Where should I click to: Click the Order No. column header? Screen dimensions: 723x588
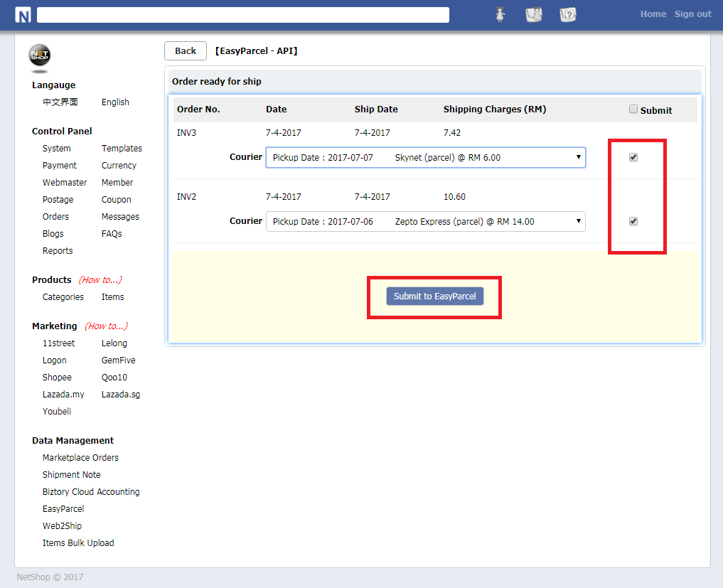click(x=198, y=109)
